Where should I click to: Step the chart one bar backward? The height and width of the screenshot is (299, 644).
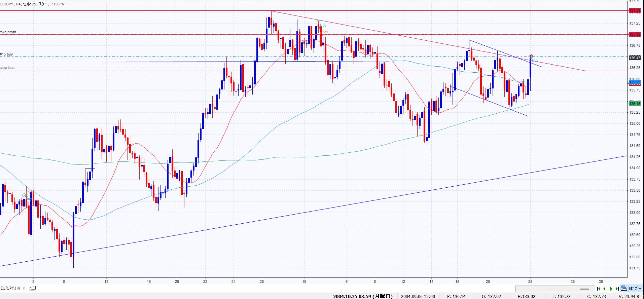[605, 289]
